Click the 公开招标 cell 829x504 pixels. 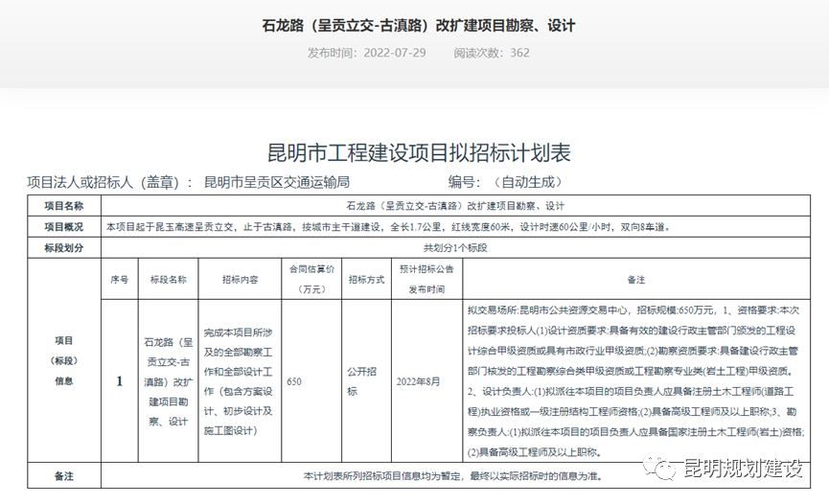[360, 381]
